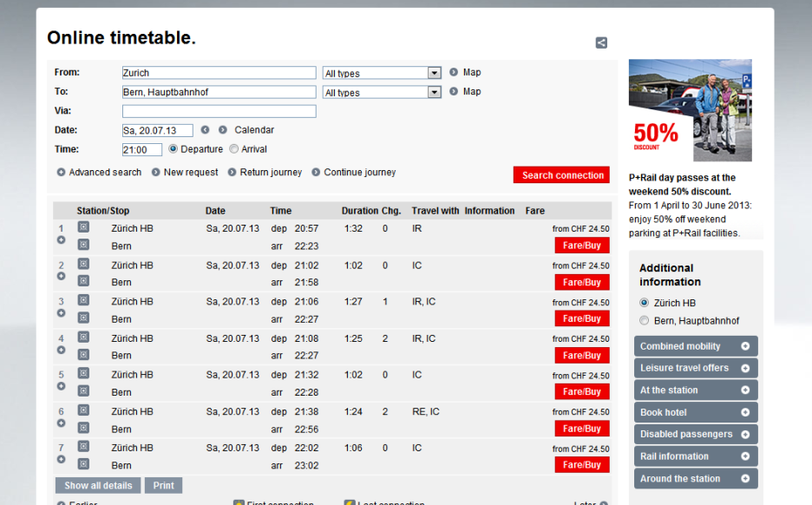Image resolution: width=812 pixels, height=505 pixels.
Task: Click the Zürich HB station icon in connection 2
Action: coord(83,264)
